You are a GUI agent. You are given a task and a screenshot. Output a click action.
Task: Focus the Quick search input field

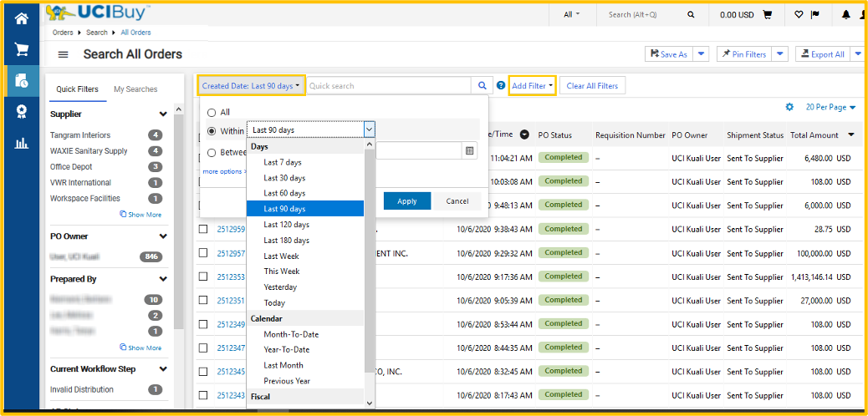coord(389,86)
